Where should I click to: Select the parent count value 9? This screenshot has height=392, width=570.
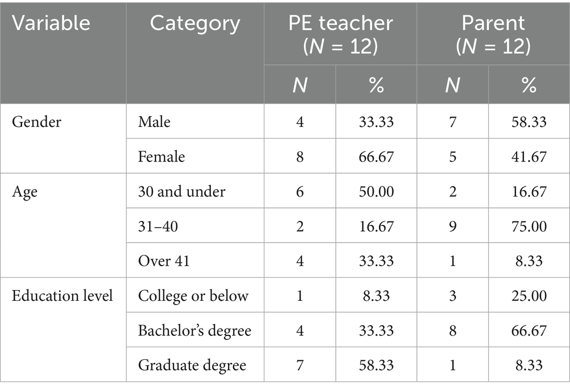[452, 227]
